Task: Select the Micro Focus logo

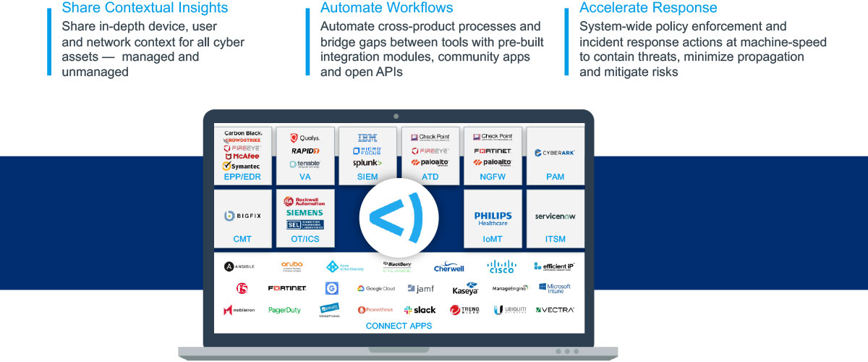Action: coord(367,151)
